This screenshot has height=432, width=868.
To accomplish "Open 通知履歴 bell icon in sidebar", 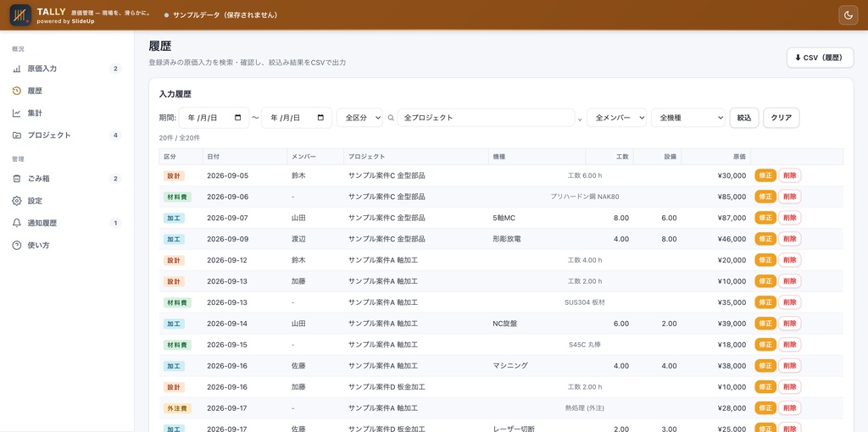I will point(17,223).
